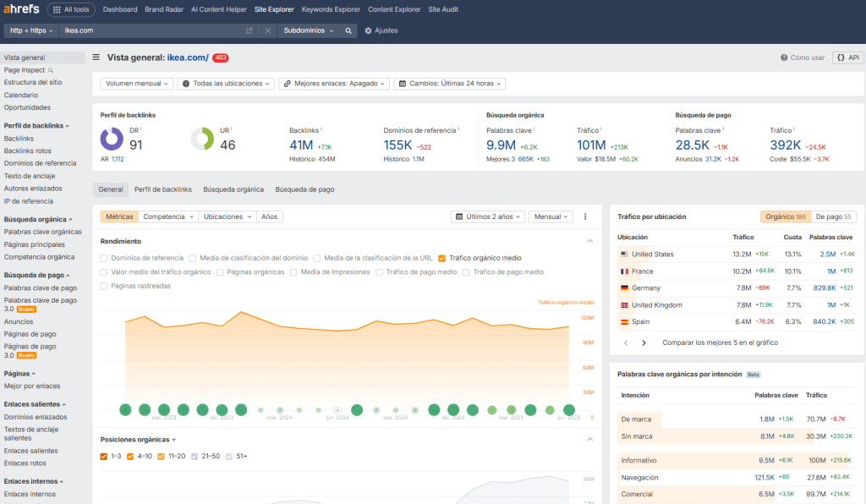Enable Páginas orgánicas checkbox
Image resolution: width=866 pixels, height=504 pixels.
(220, 272)
